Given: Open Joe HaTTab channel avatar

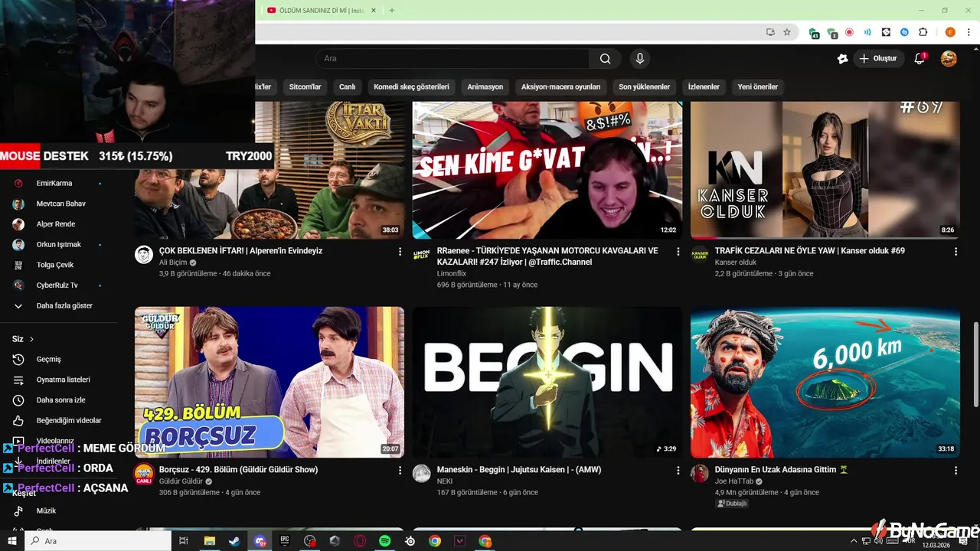Looking at the screenshot, I should tap(700, 474).
